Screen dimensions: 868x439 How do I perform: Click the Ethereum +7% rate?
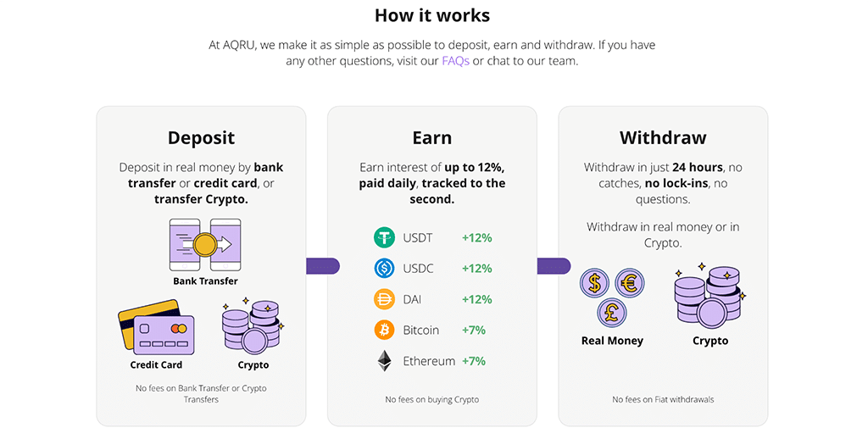(x=474, y=361)
